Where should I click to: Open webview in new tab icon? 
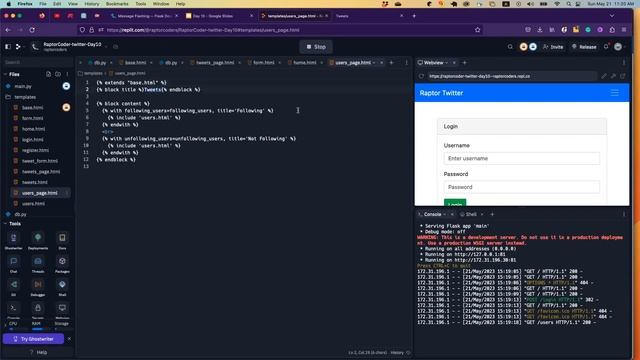623,76
